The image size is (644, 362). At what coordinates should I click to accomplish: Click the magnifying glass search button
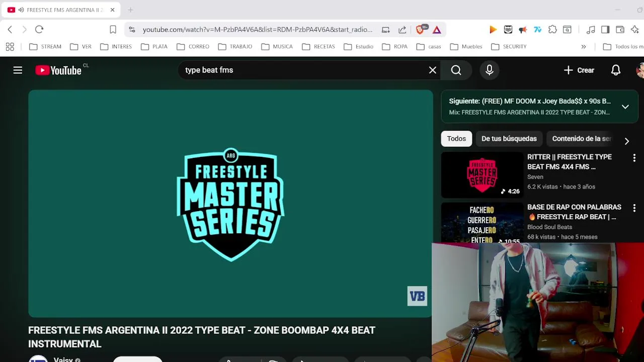[x=456, y=70]
